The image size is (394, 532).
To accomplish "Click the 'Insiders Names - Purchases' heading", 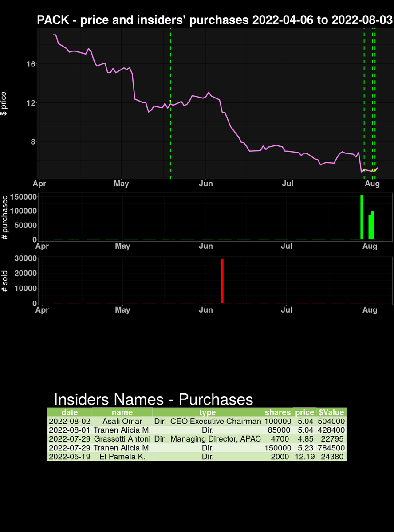I will coord(154,399).
